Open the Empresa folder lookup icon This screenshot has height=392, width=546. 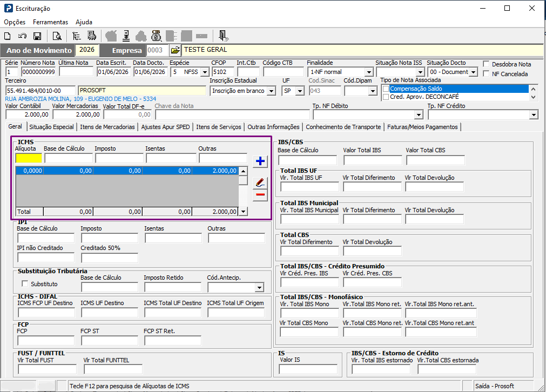tap(175, 50)
